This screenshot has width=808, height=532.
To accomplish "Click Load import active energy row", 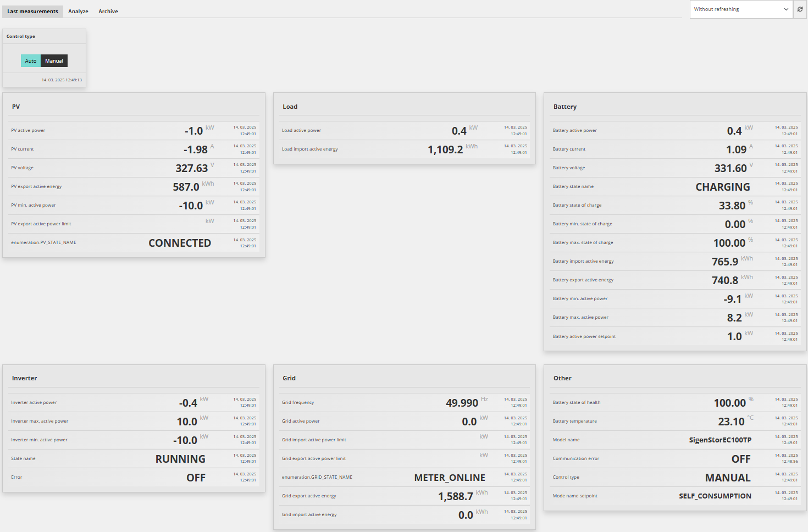I will pos(405,149).
